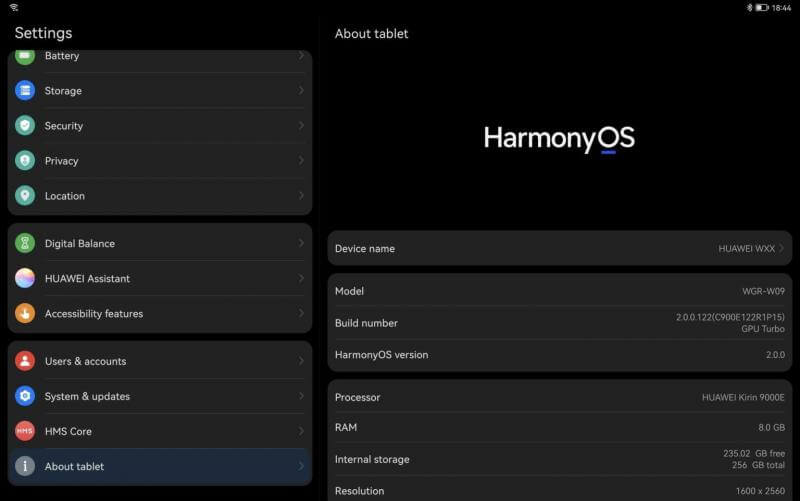Tap the Security shield icon
Image resolution: width=800 pixels, height=501 pixels.
pyautogui.click(x=25, y=126)
